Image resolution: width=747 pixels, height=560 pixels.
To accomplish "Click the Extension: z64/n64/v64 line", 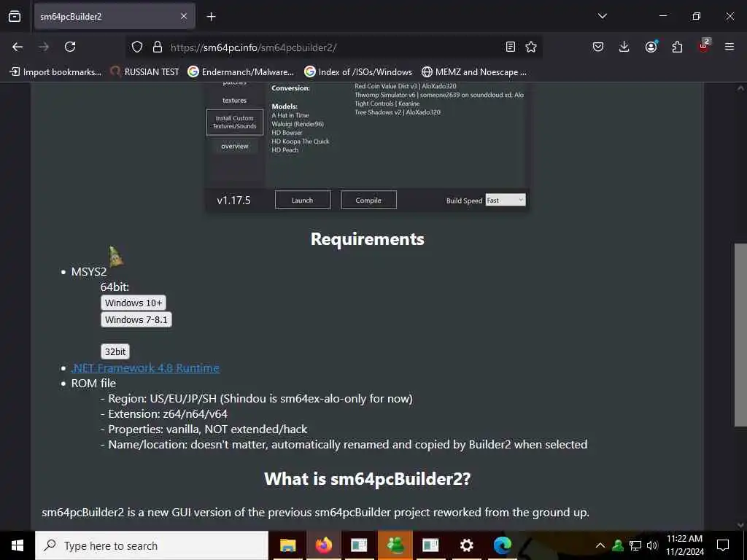I will tap(164, 414).
